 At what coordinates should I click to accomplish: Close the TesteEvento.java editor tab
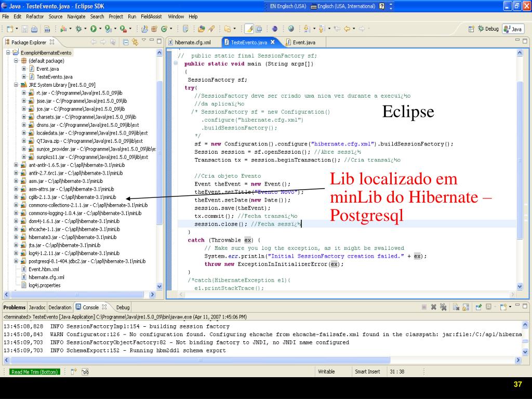point(272,42)
